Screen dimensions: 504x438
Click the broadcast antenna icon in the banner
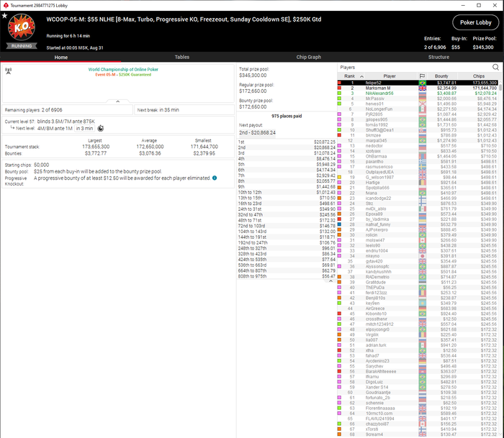(9, 70)
